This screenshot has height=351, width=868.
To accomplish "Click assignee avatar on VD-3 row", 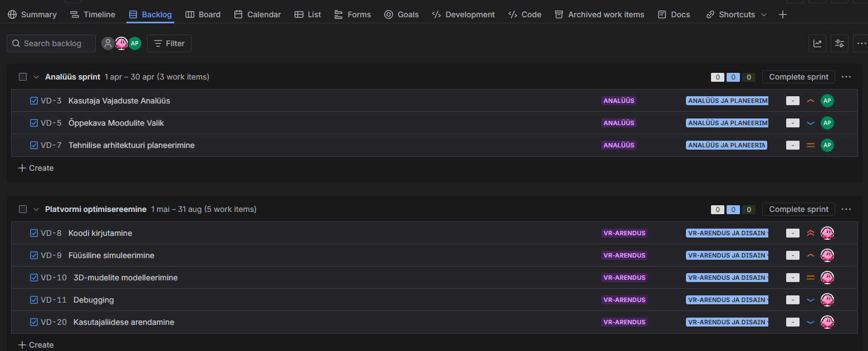I will point(827,101).
